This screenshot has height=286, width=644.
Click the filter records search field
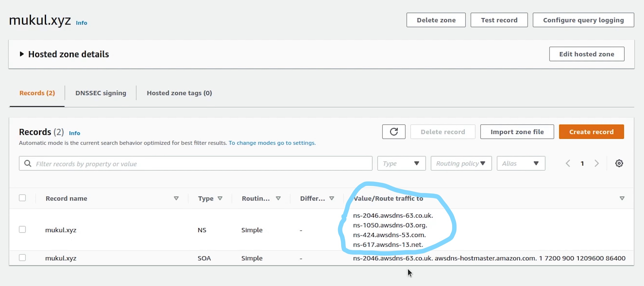tap(195, 164)
